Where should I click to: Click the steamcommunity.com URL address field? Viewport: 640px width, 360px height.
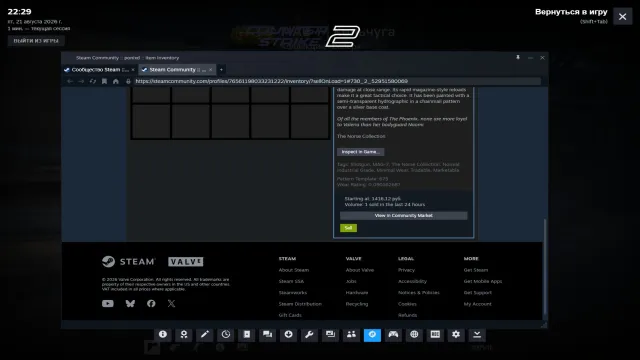click(337, 81)
